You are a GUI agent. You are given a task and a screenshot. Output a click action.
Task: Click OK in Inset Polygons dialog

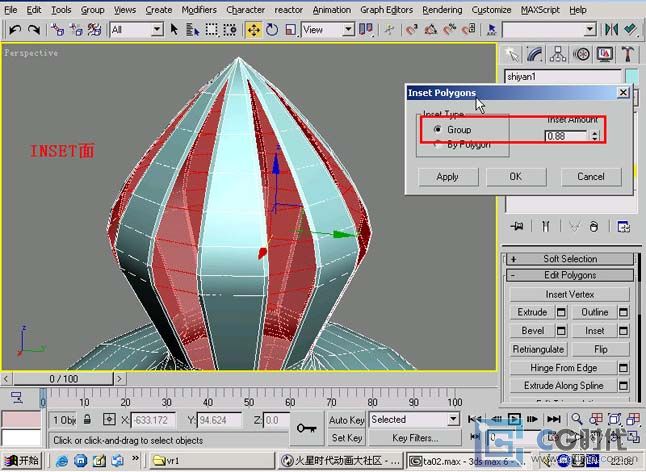pos(516,177)
